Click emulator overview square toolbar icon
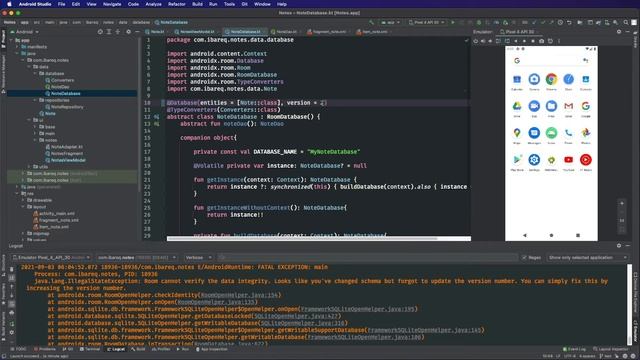The image size is (640, 360). click(533, 41)
